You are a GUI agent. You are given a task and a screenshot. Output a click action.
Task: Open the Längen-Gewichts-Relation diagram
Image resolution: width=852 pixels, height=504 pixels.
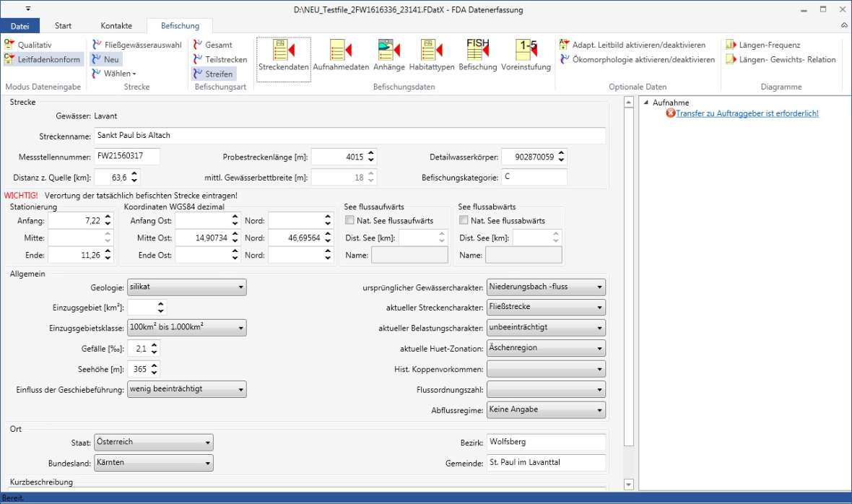pos(781,59)
